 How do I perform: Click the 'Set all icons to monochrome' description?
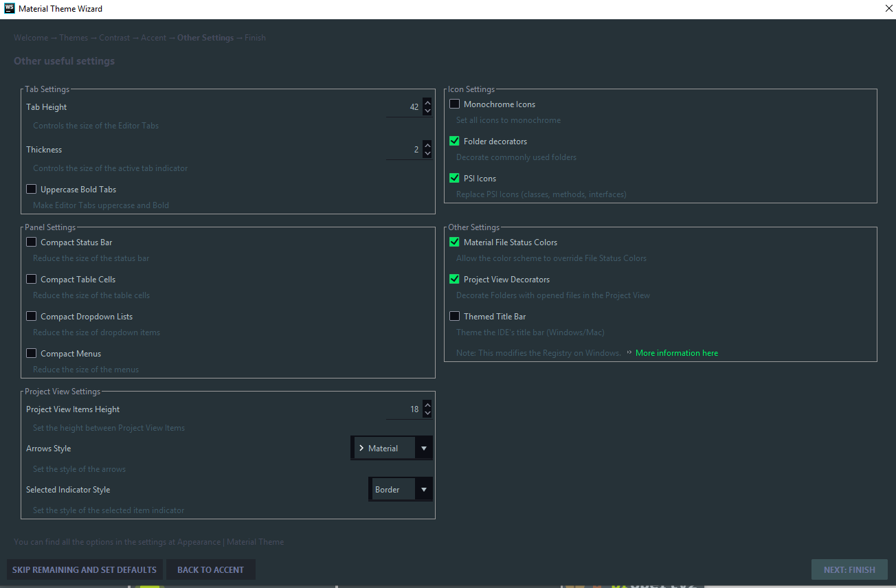(x=508, y=120)
